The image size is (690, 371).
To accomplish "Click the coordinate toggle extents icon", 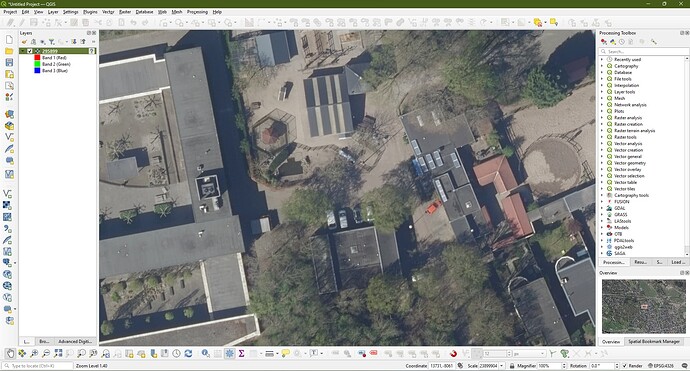I will point(460,366).
